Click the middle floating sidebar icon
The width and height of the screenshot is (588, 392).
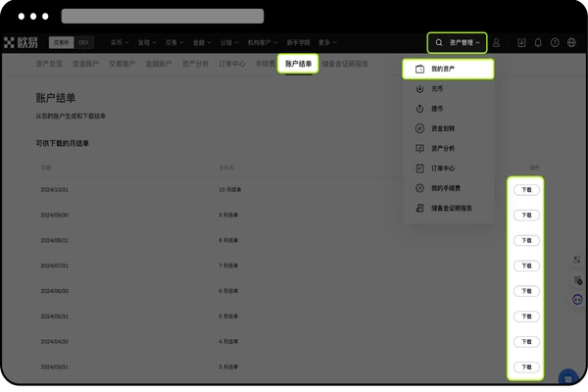(x=577, y=280)
